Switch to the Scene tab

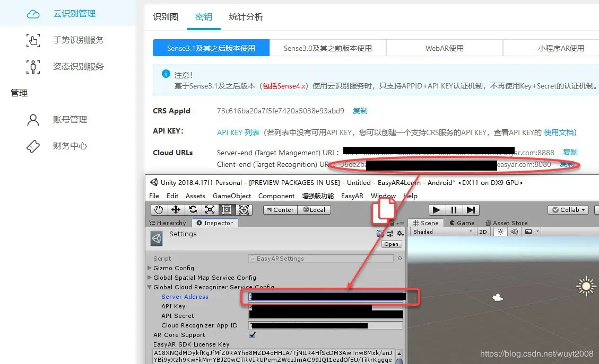coord(426,223)
